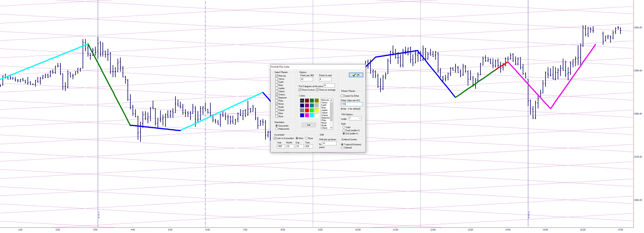Screen dimensions: 644x233
Task: Select Tropical (Western) zodiacal system
Action: coord(342,145)
